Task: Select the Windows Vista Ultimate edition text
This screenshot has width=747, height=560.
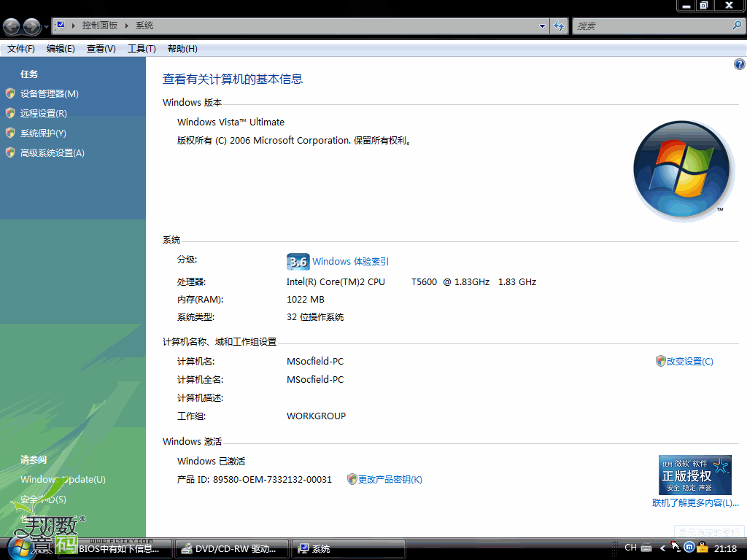Action: [x=231, y=122]
